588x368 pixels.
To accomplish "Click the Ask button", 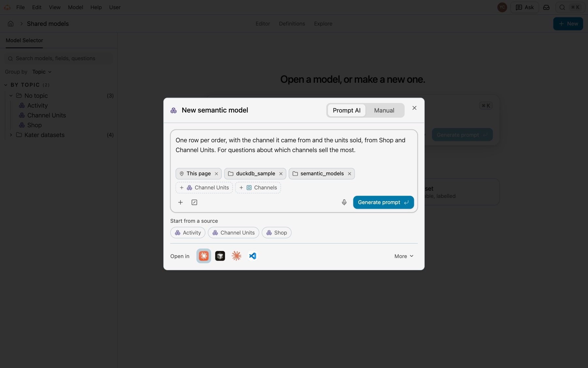I will coord(525,7).
